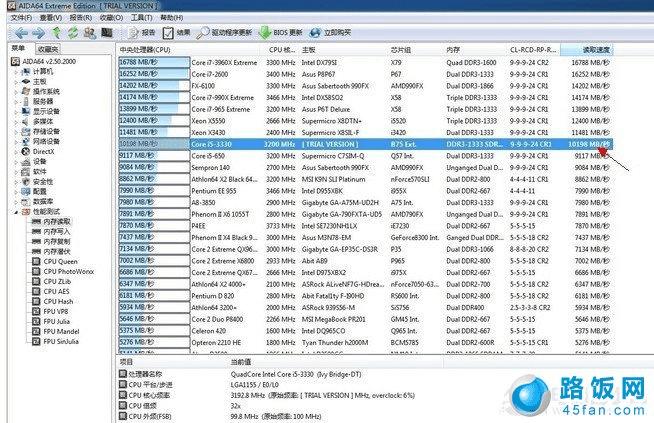The width and height of the screenshot is (654, 423).
Task: Open the 内存潜伏 memory latency benchmark
Action: tap(51, 252)
